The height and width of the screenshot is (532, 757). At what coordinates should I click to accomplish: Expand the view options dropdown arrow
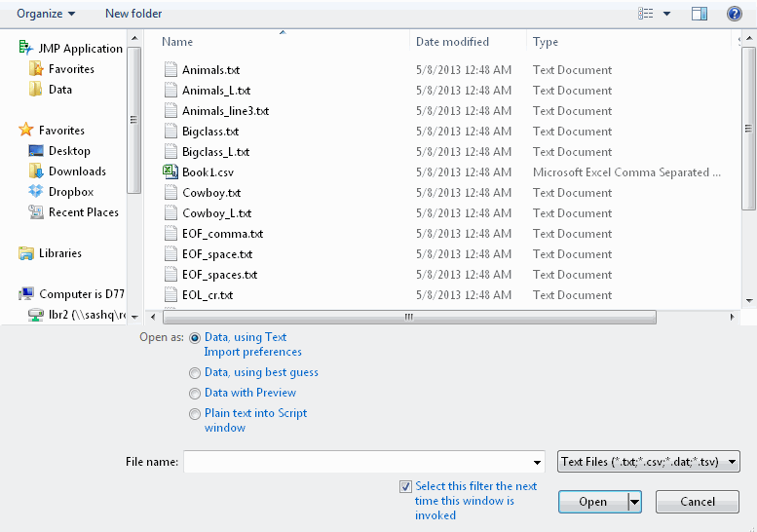tap(666, 14)
